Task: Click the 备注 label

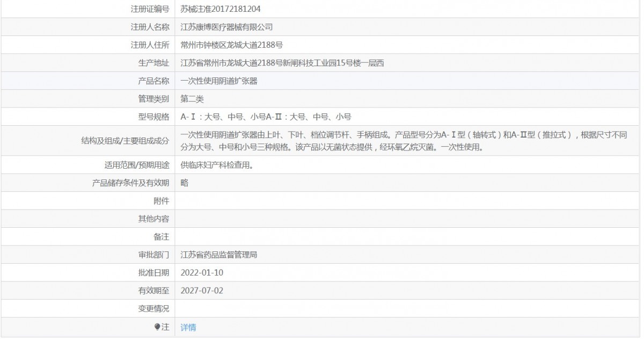Action: pyautogui.click(x=162, y=236)
